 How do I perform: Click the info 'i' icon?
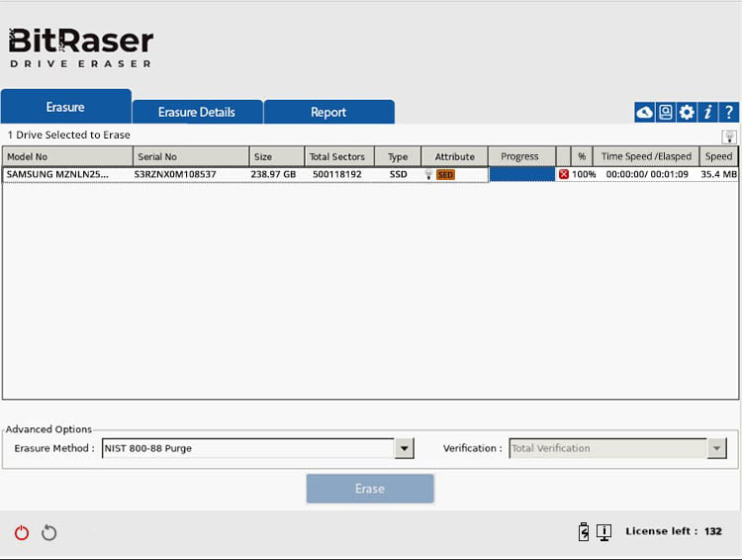point(708,113)
